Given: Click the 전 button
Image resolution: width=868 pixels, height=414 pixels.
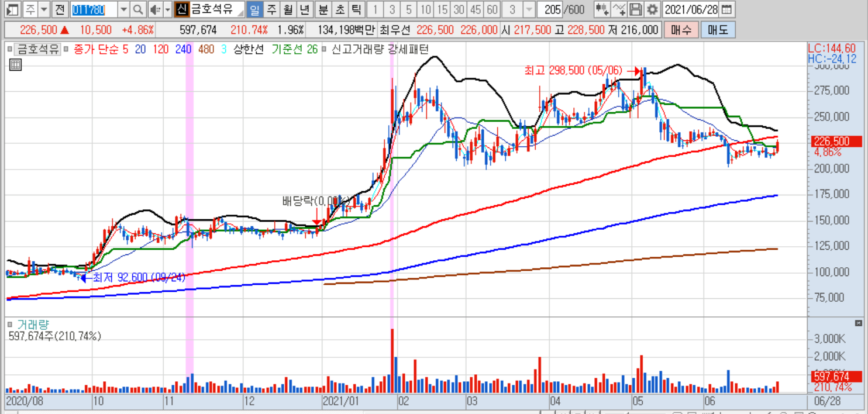Looking at the screenshot, I should tap(60, 9).
